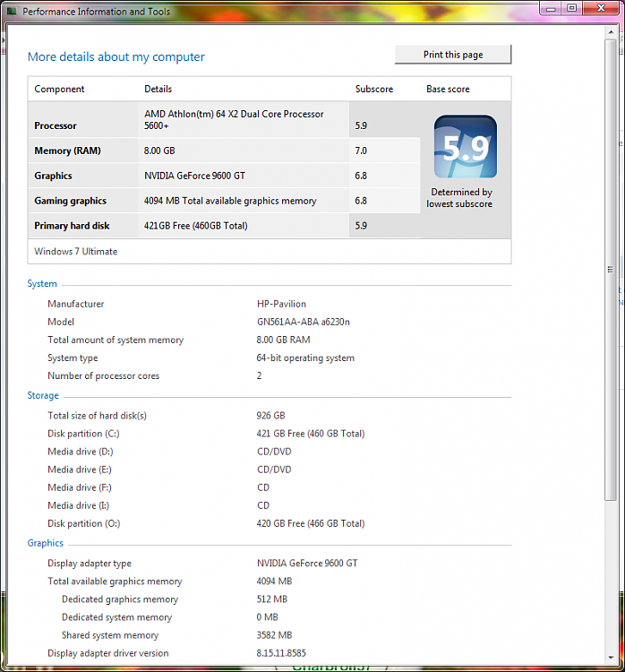625x672 pixels.
Task: Minimize the Performance Information and Tools window
Action: coord(551,8)
